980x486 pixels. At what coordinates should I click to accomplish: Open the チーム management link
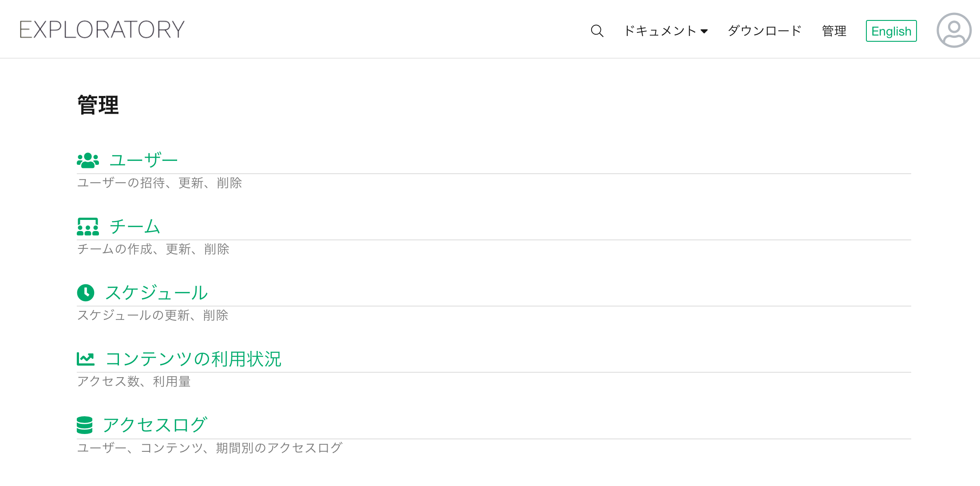pyautogui.click(x=134, y=227)
